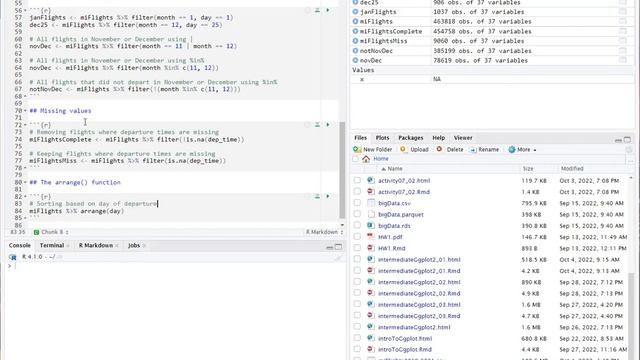Tick the checkbox next to bigData.parquet
Image resolution: width=640 pixels, height=360 pixels.
(x=357, y=214)
